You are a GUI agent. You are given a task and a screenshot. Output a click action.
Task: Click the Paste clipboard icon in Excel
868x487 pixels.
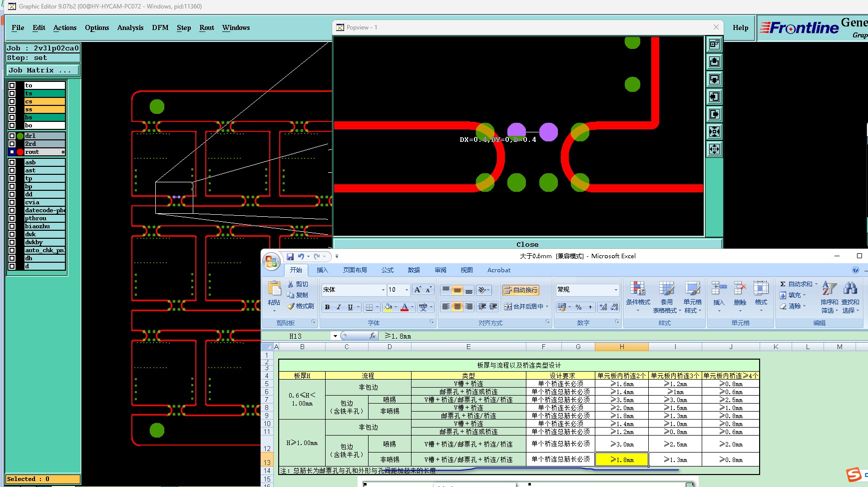click(274, 289)
